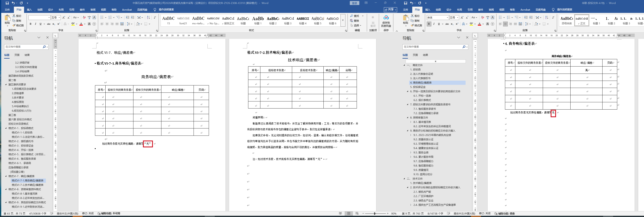The height and width of the screenshot is (217, 644).
Task: Click the 共享 share button in the left window
Action: (390, 10)
